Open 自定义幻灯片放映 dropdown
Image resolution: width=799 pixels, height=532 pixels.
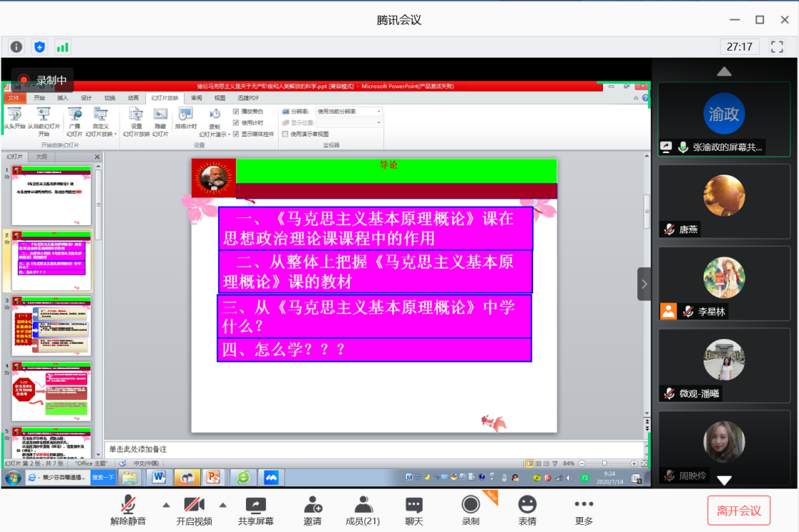pyautogui.click(x=101, y=122)
